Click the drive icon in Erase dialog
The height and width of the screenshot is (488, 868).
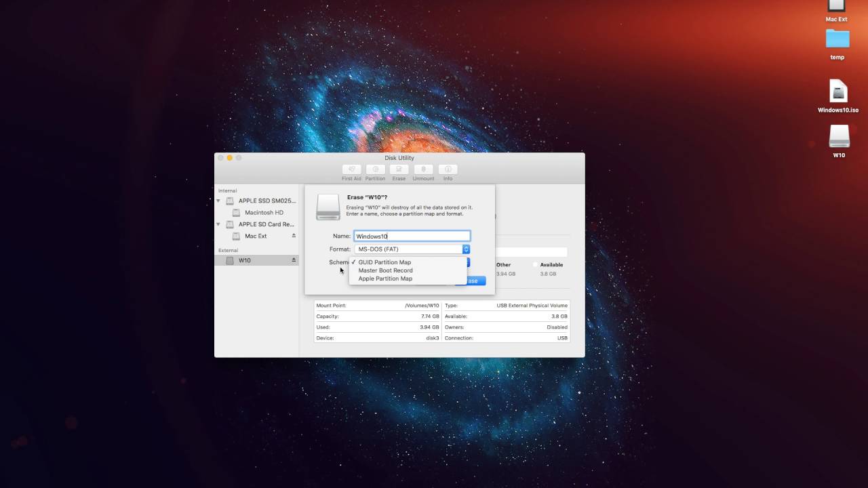328,207
